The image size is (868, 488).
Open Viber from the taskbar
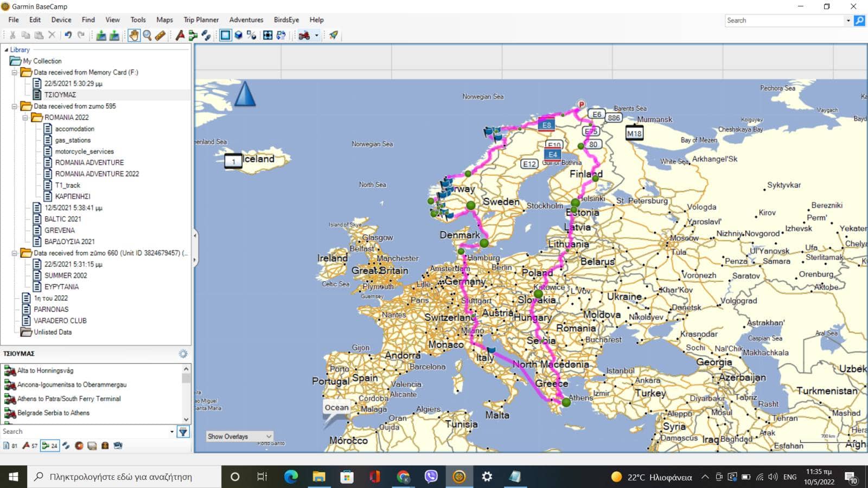pos(431,477)
